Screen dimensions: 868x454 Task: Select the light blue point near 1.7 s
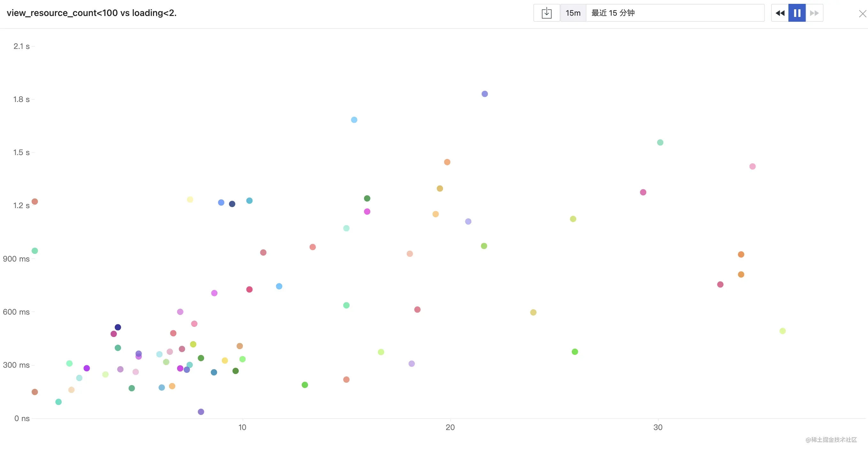[354, 120]
